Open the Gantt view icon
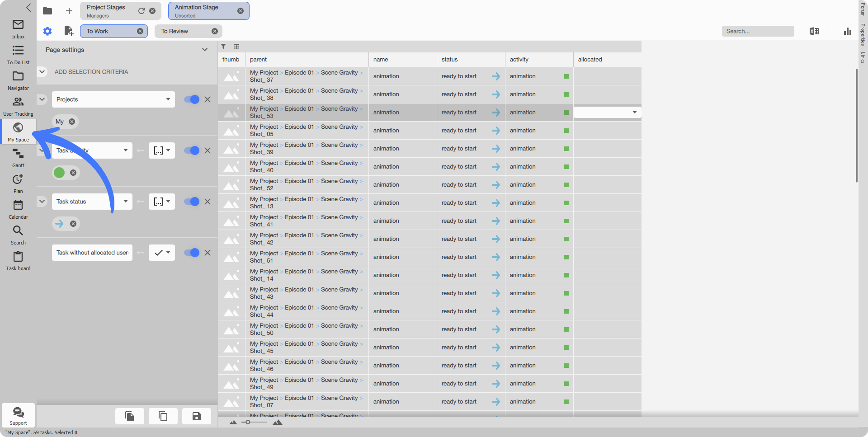This screenshot has width=868, height=437. click(18, 158)
